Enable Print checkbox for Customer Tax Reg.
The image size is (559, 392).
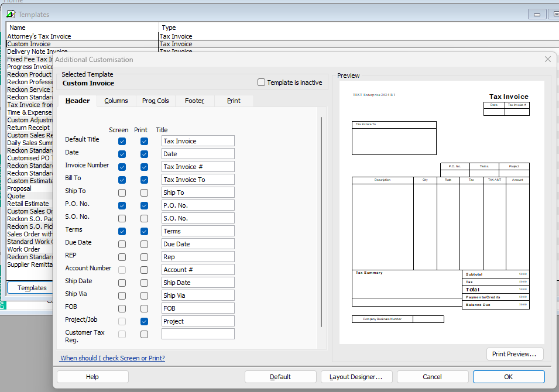point(144,334)
